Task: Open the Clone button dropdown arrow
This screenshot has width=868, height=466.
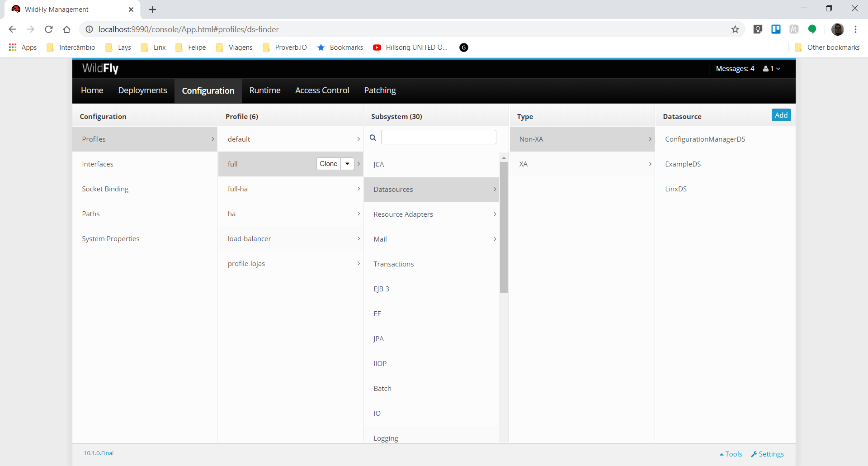Action: click(x=347, y=164)
